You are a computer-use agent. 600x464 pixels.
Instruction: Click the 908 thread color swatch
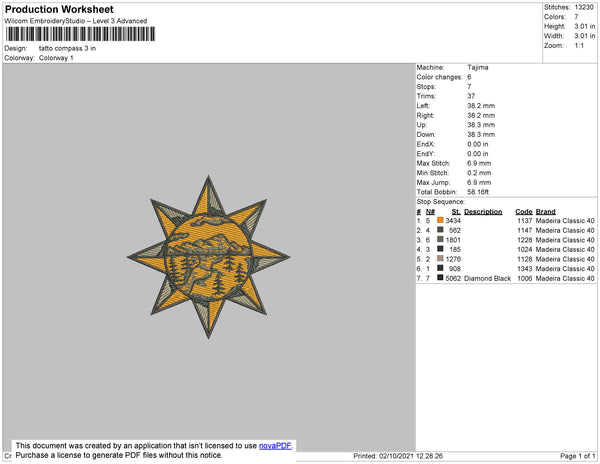click(440, 268)
